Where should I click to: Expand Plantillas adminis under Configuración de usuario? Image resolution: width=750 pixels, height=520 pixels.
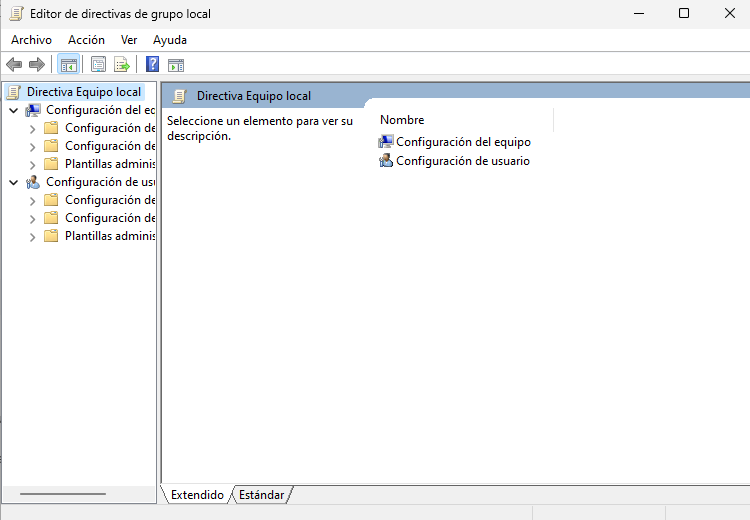(33, 237)
